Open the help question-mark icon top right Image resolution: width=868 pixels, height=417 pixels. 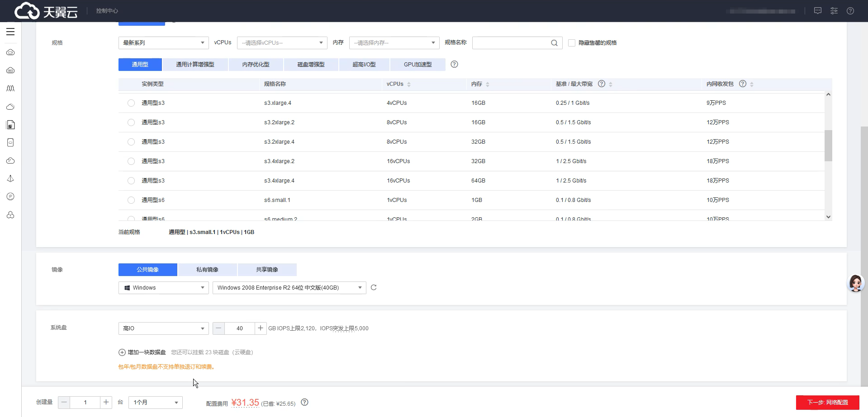[x=851, y=11]
